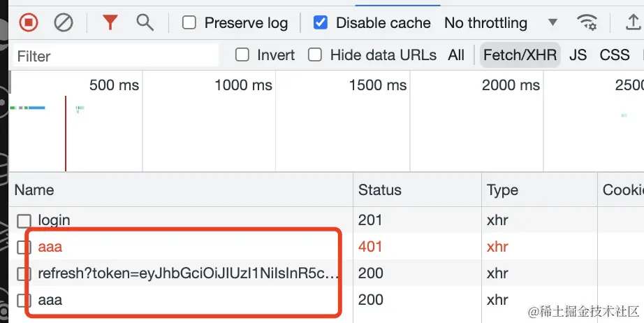Click the 1000 ms timeline label
The width and height of the screenshot is (644, 323).
(244, 85)
